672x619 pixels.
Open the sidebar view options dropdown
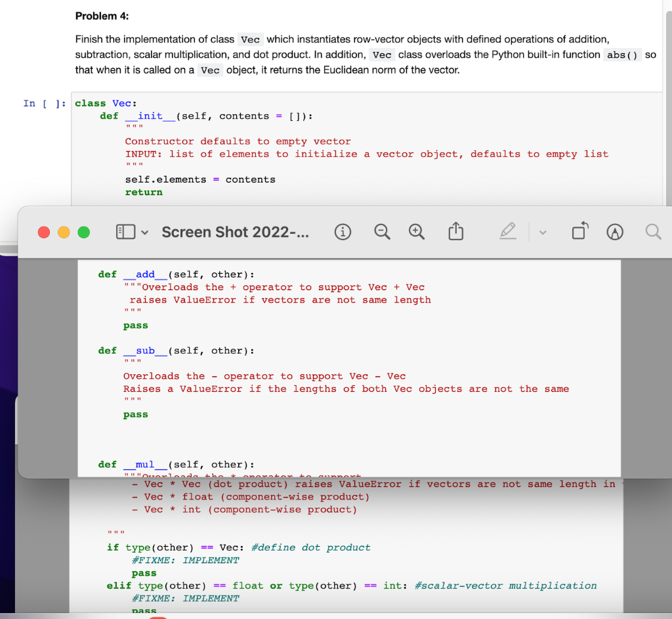144,232
